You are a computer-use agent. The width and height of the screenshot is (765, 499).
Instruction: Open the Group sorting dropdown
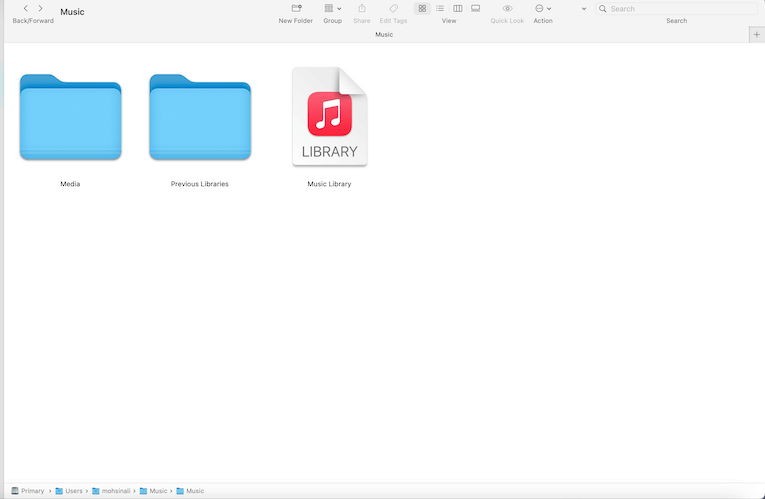tap(332, 8)
